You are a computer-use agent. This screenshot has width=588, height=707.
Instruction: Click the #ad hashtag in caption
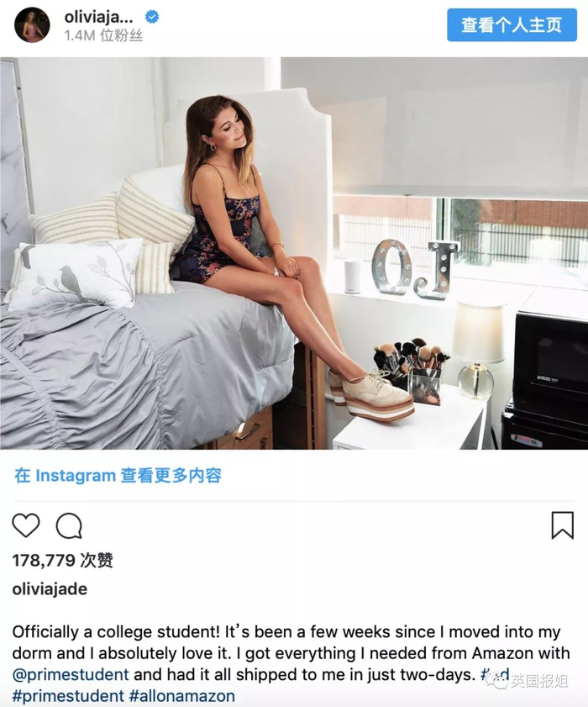click(x=496, y=674)
